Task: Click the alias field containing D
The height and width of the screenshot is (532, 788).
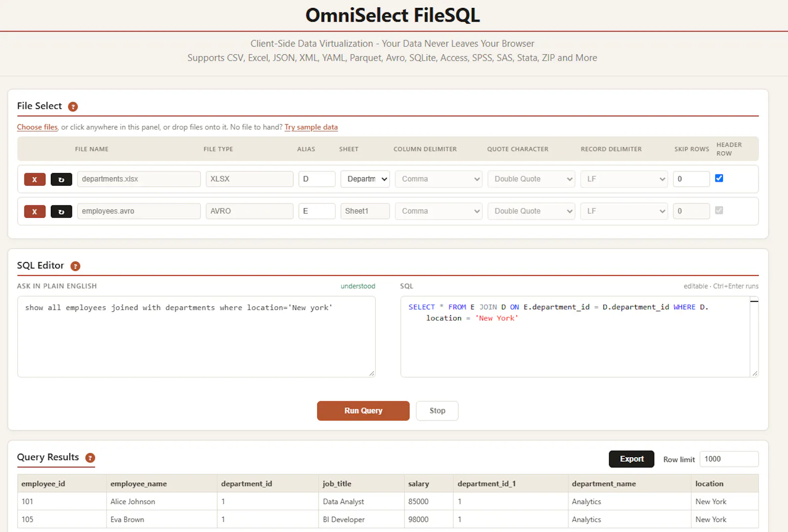Action: [x=317, y=179]
